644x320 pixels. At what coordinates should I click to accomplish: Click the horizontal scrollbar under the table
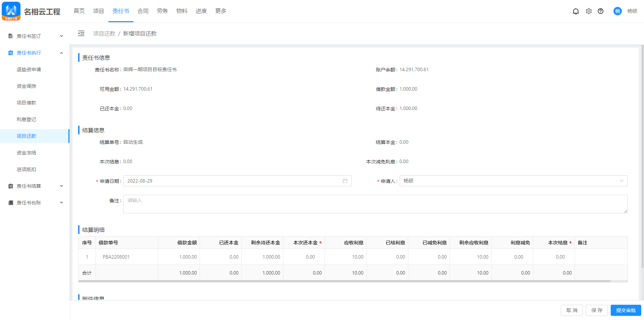[x=344, y=281]
